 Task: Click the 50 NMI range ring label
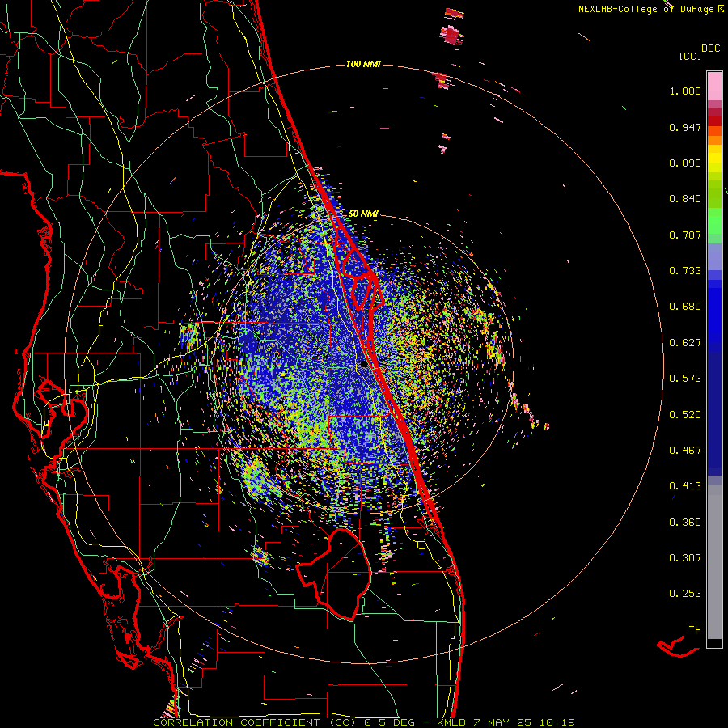(363, 214)
